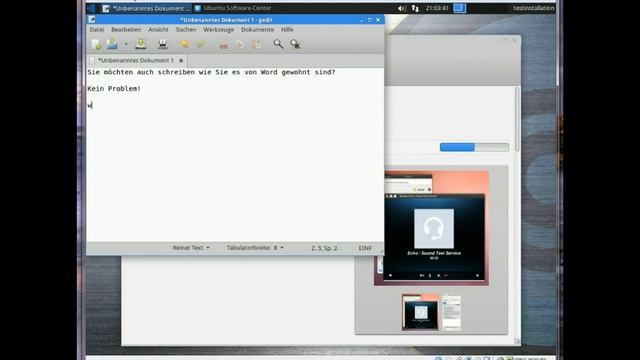
Task: Open the Suchen menu
Action: 186,29
